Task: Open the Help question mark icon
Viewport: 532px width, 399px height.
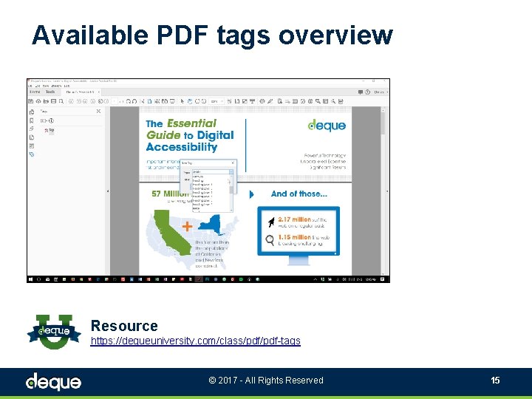Action: [367, 92]
